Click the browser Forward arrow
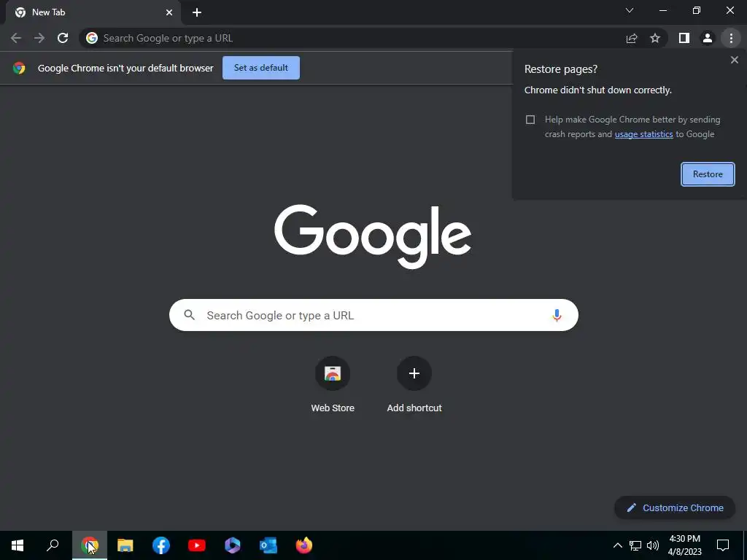 coord(39,38)
